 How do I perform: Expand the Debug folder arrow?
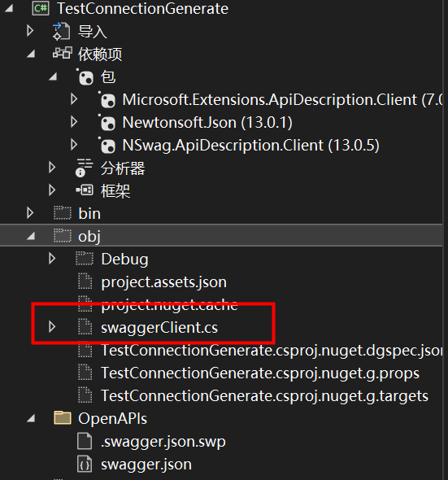tap(52, 259)
